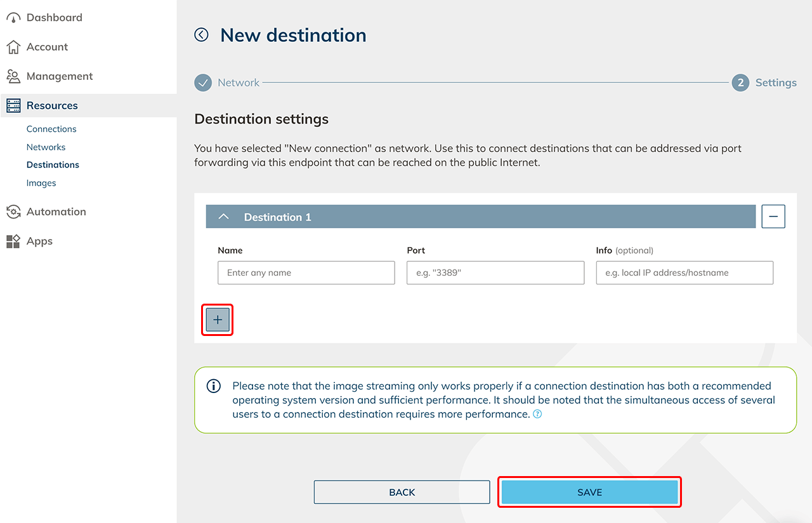Screen dimensions: 812x523
Task: Focus the Name input field
Action: 306,273
